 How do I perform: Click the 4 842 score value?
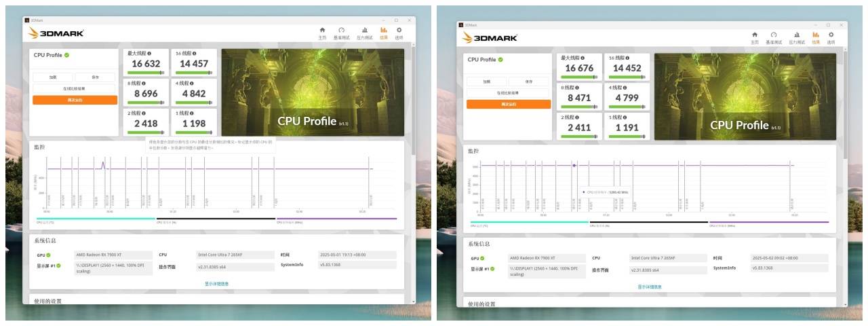coord(193,94)
